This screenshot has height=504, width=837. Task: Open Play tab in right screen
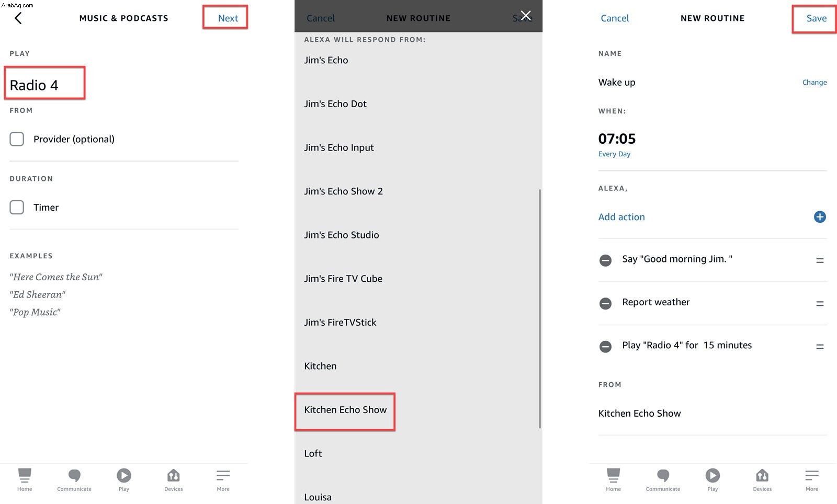pyautogui.click(x=712, y=479)
